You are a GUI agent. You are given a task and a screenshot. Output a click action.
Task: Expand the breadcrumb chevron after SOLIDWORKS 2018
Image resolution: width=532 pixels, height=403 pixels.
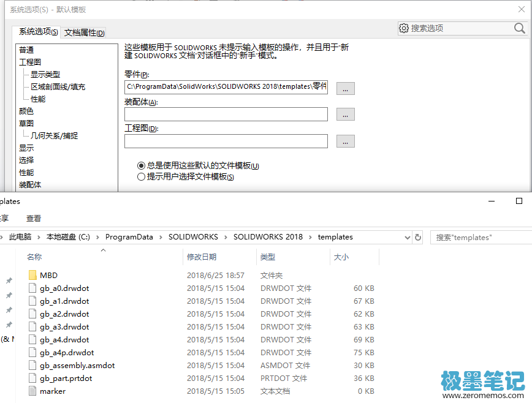pyautogui.click(x=310, y=237)
